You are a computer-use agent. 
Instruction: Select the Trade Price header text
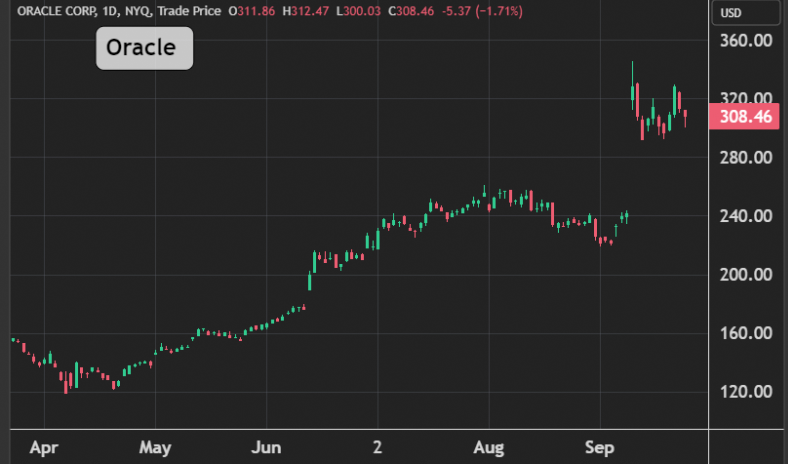tap(189, 12)
